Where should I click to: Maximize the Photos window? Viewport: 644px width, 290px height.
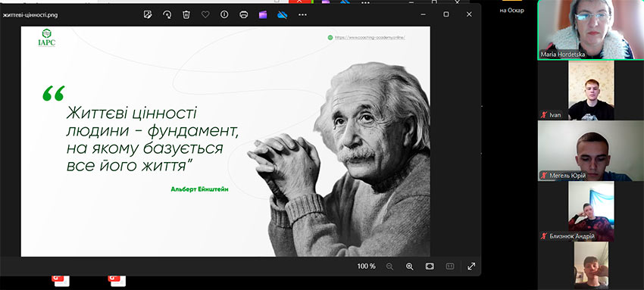tap(446, 14)
